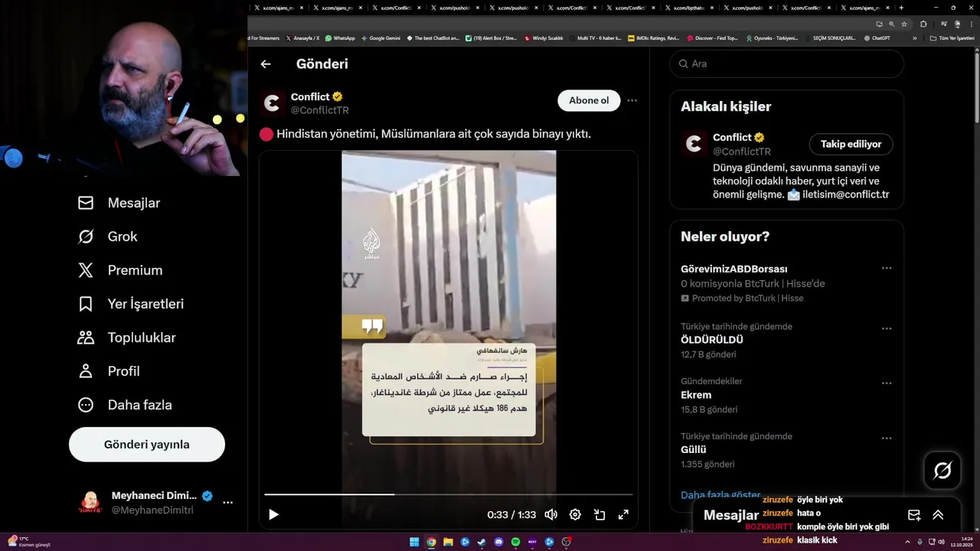Viewport: 980px width, 551px height.
Task: Open options for ÖLDÜRÜLDÜ trend
Action: coord(887,328)
